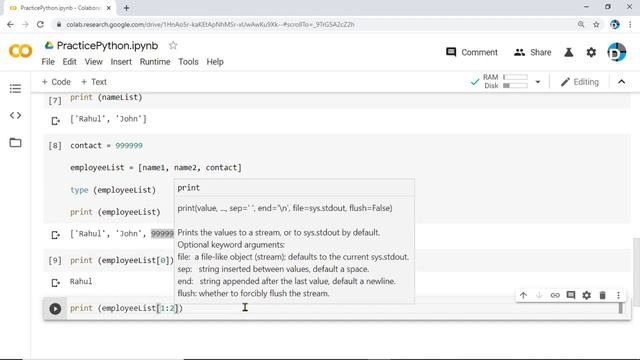Open the browser extension icon

pyautogui.click(x=614, y=24)
